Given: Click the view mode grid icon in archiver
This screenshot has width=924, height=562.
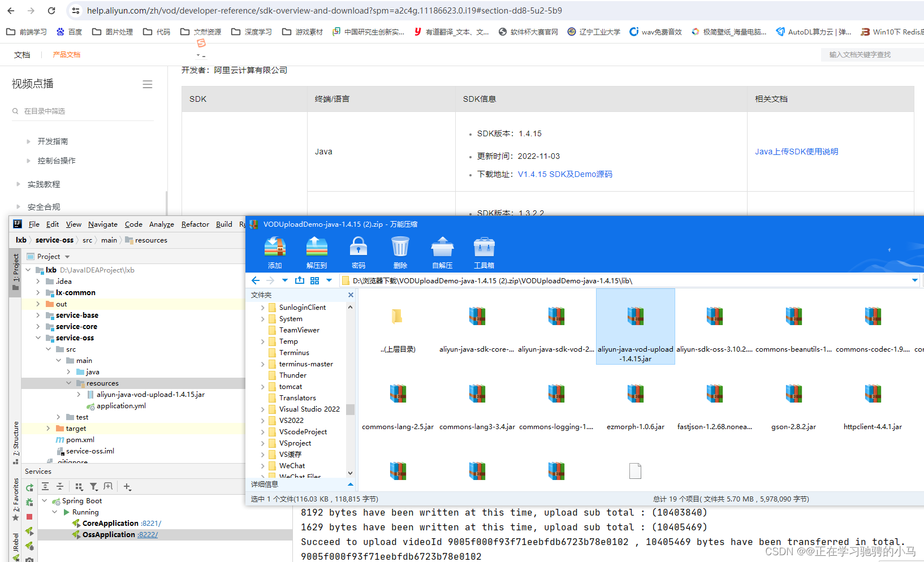Looking at the screenshot, I should tap(315, 280).
